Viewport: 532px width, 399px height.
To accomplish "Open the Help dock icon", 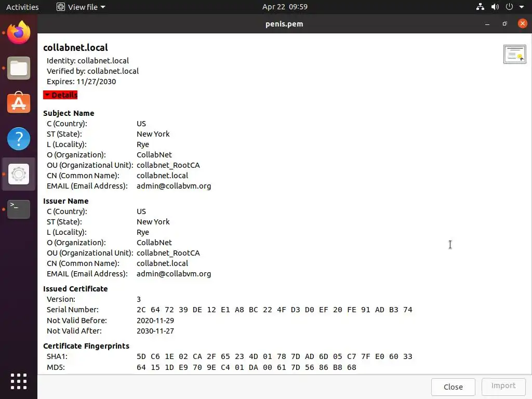I will (19, 138).
